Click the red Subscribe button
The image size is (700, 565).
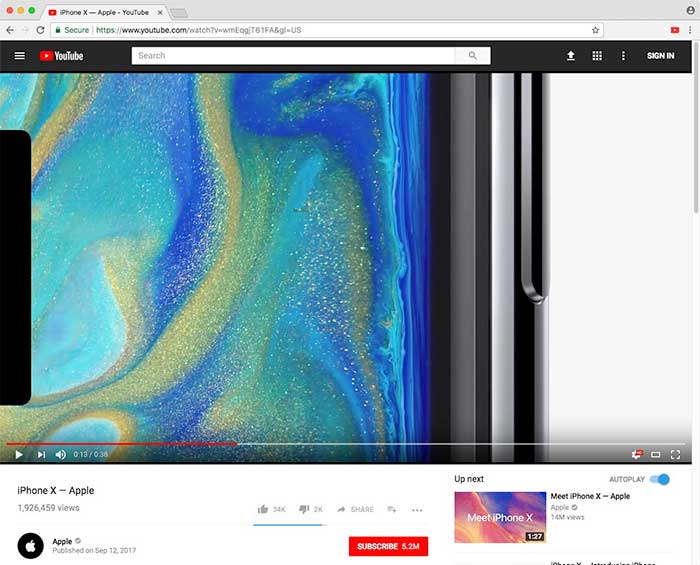388,546
